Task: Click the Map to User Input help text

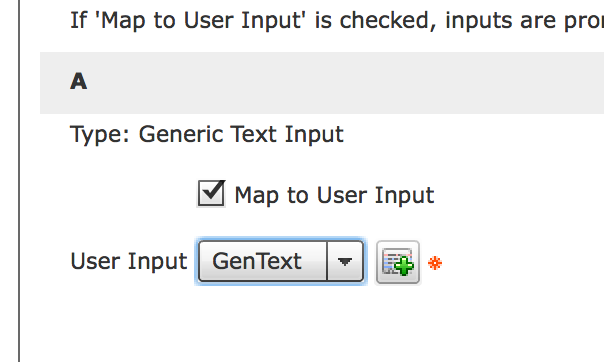Action: click(x=337, y=20)
